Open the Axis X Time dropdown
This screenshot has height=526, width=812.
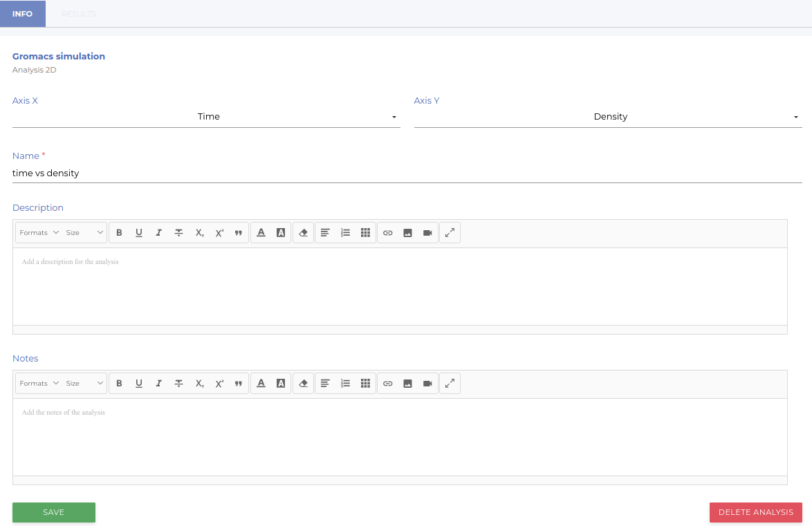(206, 117)
